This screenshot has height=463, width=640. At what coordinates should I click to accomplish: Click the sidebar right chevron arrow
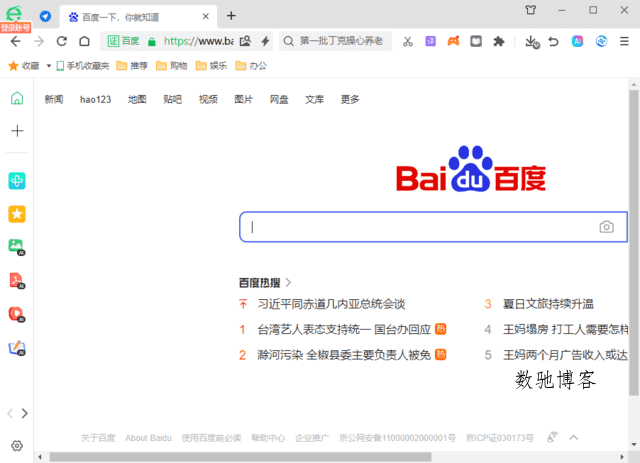24,413
